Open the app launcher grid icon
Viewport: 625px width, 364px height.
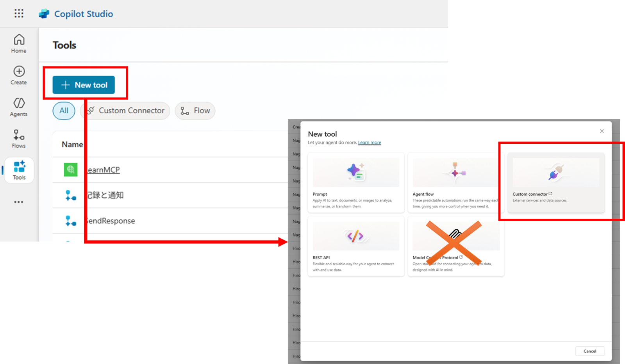click(19, 14)
